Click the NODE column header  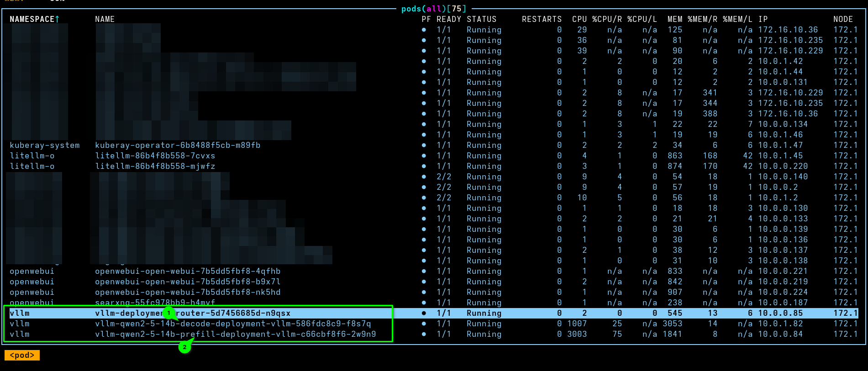tap(843, 19)
